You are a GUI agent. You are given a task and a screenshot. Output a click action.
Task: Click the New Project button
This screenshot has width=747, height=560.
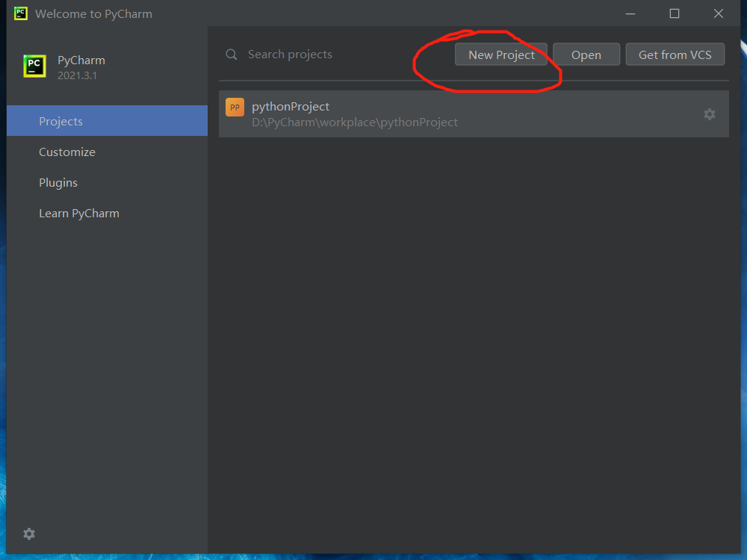coord(500,55)
